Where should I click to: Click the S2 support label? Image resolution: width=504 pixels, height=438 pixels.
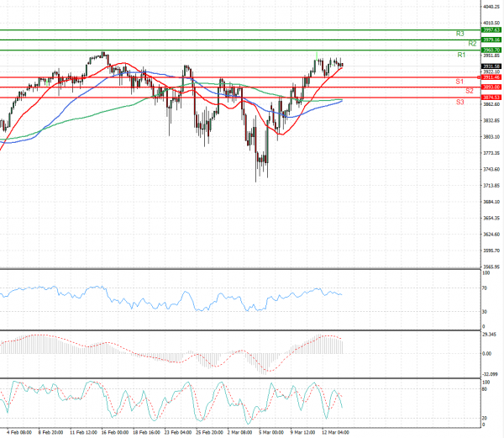[x=470, y=91]
